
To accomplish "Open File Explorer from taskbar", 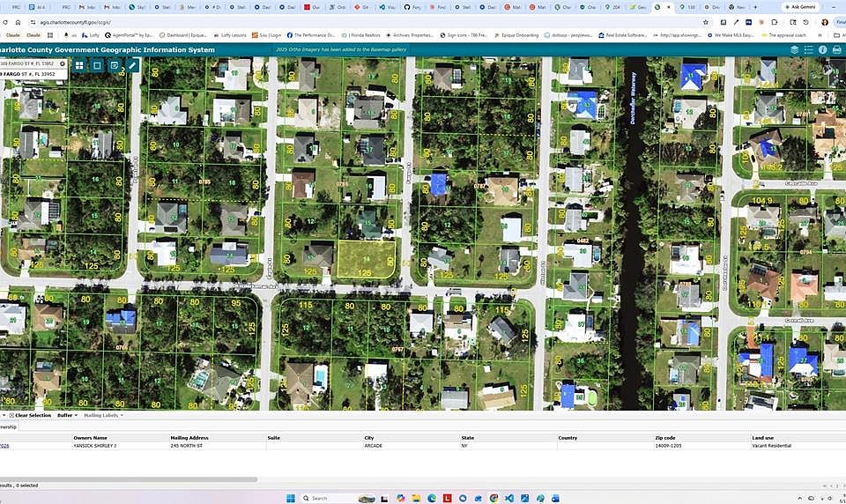I will pyautogui.click(x=417, y=498).
